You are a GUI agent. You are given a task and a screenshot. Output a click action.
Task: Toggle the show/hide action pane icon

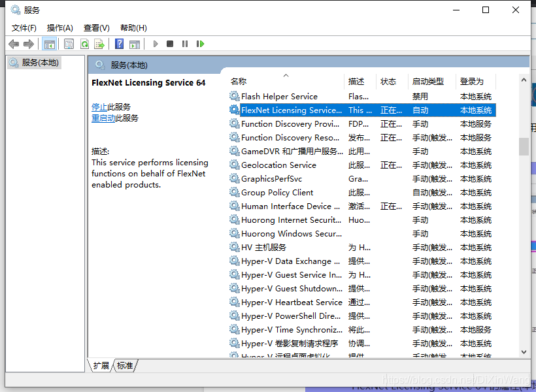(135, 44)
